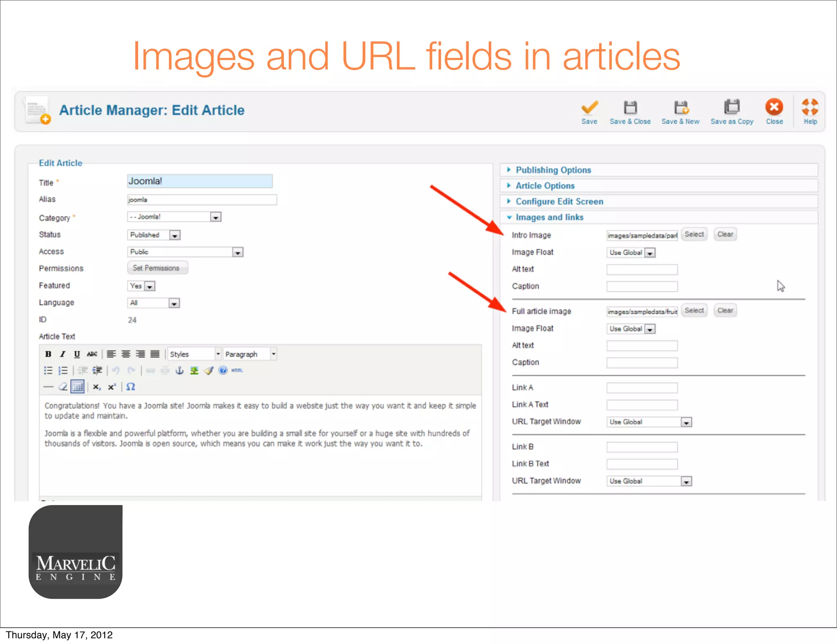Image resolution: width=837 pixels, height=644 pixels.
Task: Open the Access Public dropdown
Action: tap(185, 252)
